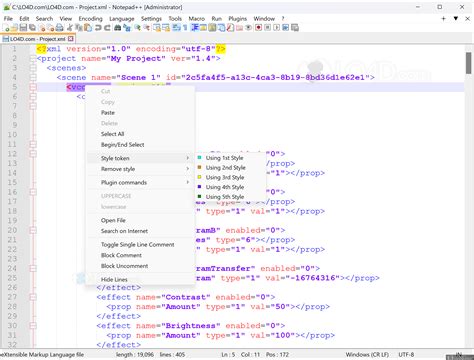Image resolution: width=474 pixels, height=360 pixels.
Task: Print the document using the toolbar printer icon
Action: tap(59, 28)
